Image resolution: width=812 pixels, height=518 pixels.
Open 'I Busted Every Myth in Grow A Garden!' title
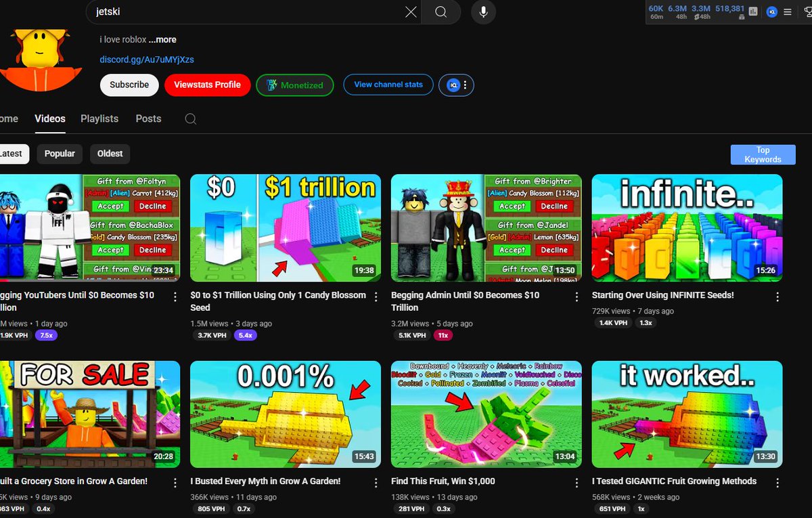(265, 481)
